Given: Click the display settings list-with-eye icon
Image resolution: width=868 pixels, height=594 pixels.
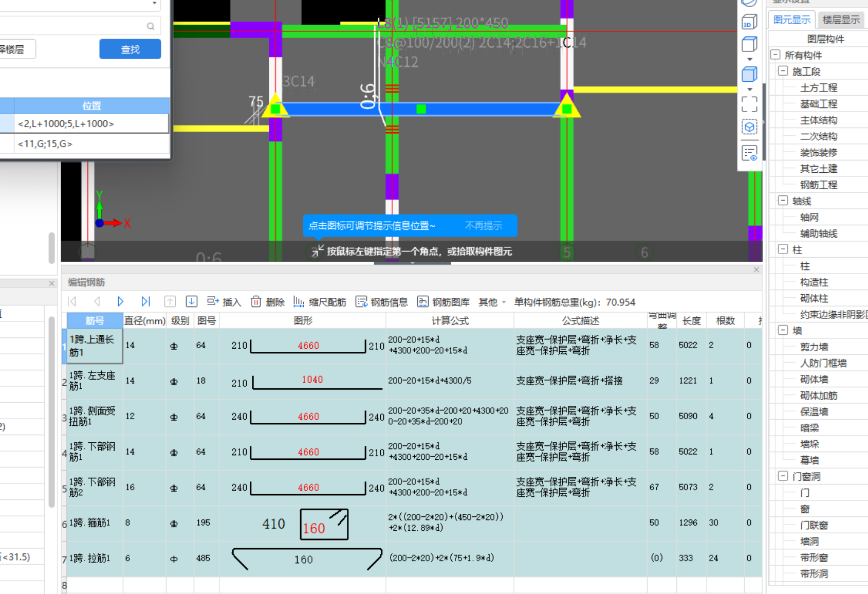Looking at the screenshot, I should (749, 153).
